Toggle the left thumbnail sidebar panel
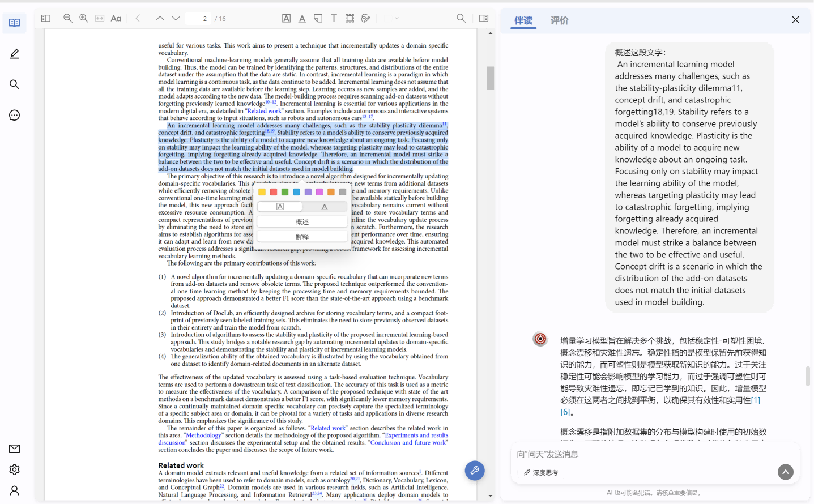 click(x=46, y=19)
